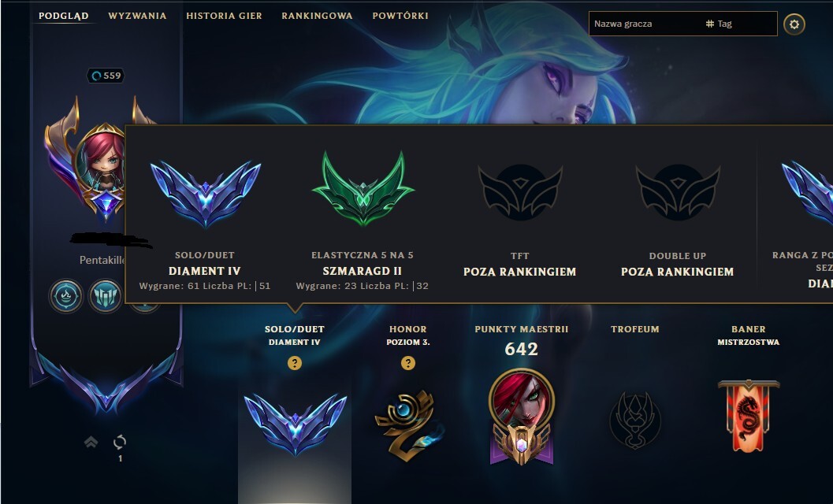
Task: Click the refresh arrows icon under banner
Action: 120,442
